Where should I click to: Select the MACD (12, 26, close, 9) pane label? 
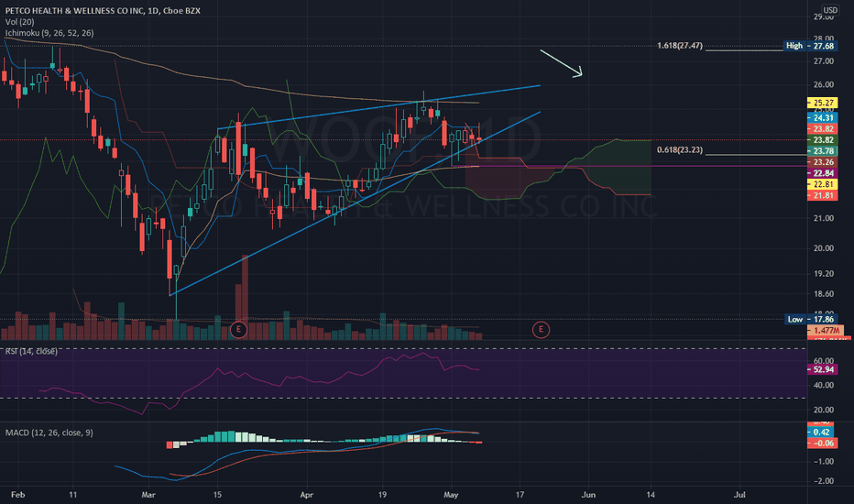[x=49, y=433]
